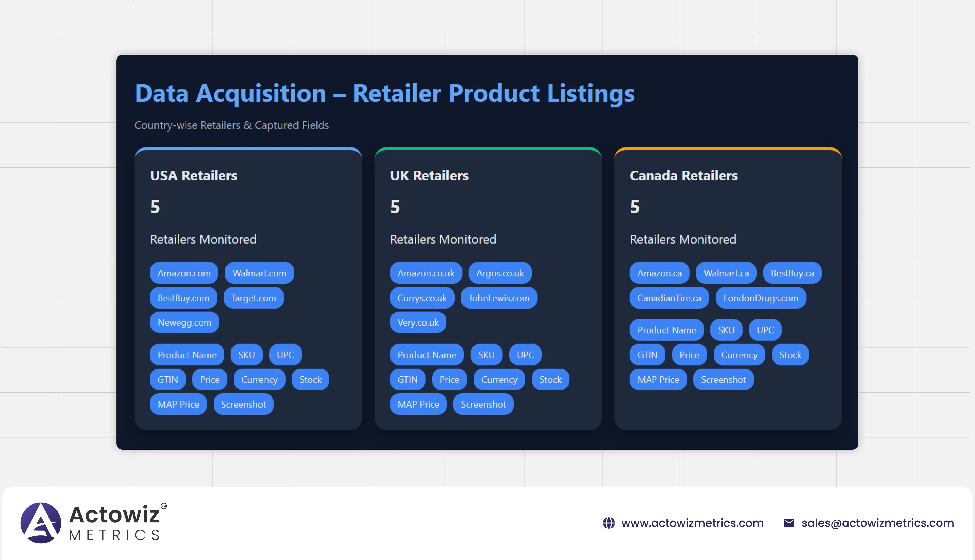Click the Data Acquisition main title
The image size is (975, 560).
pos(384,94)
